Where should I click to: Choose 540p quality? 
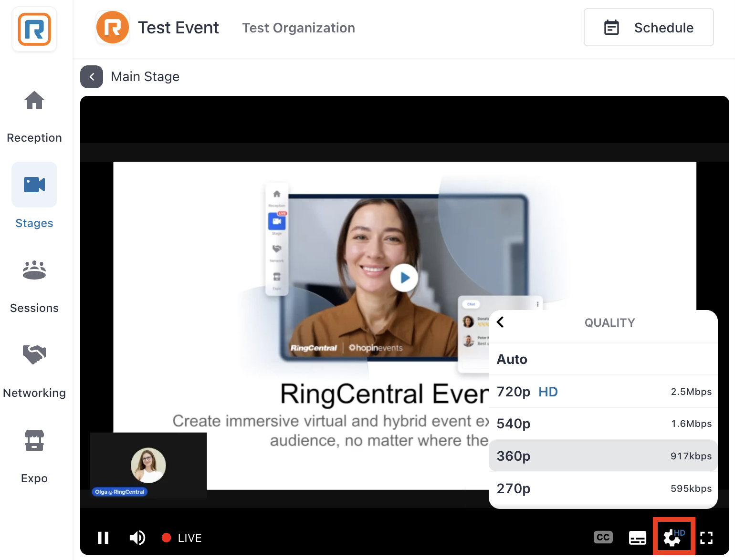(x=603, y=424)
